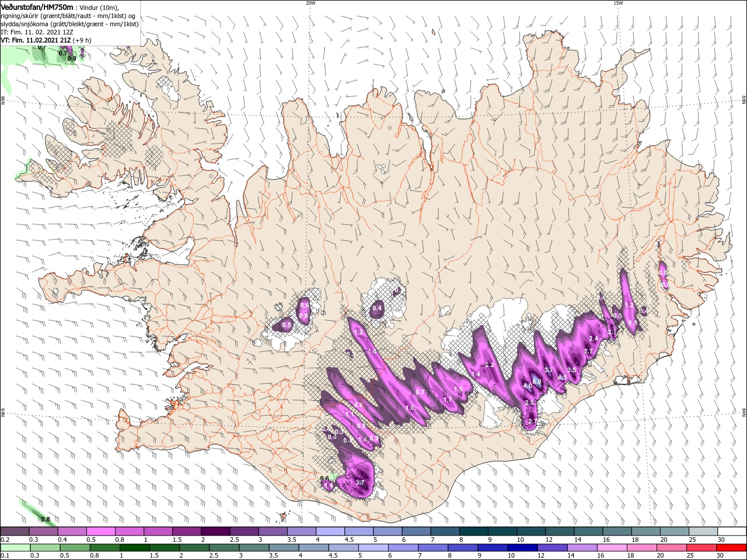747x560 pixels.
Task: Click the 0.2 label in the legend
Action: pos(5,540)
